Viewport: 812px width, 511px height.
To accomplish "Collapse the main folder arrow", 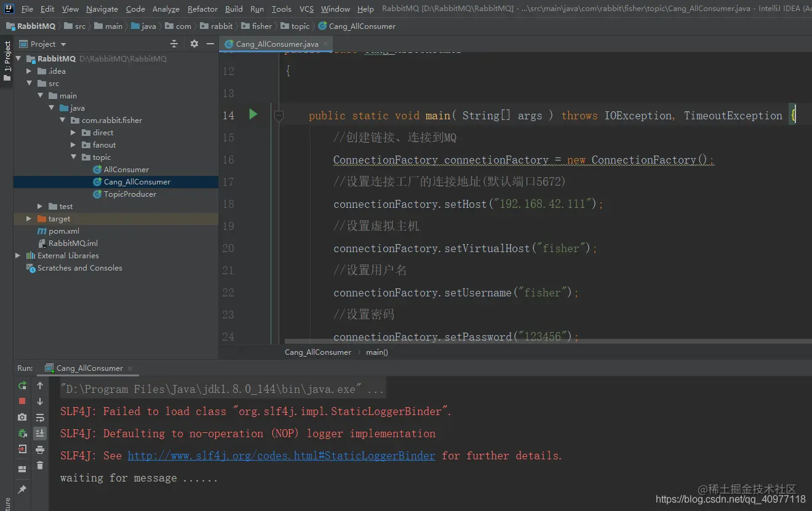I will [40, 95].
